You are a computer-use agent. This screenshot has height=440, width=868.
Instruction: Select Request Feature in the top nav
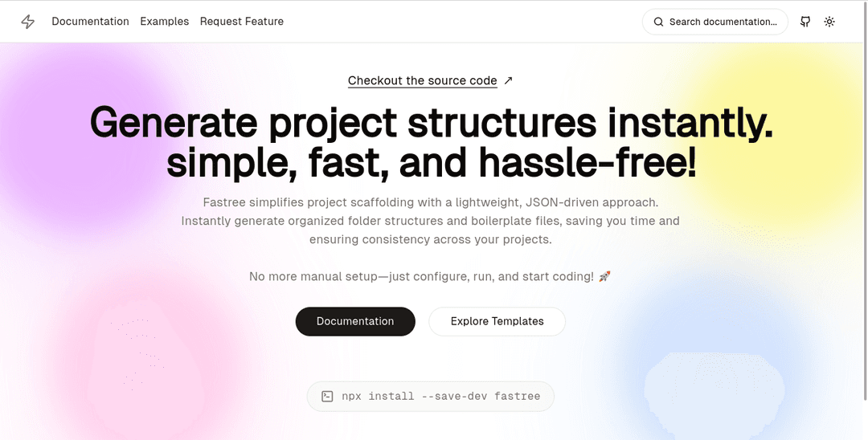tap(242, 22)
